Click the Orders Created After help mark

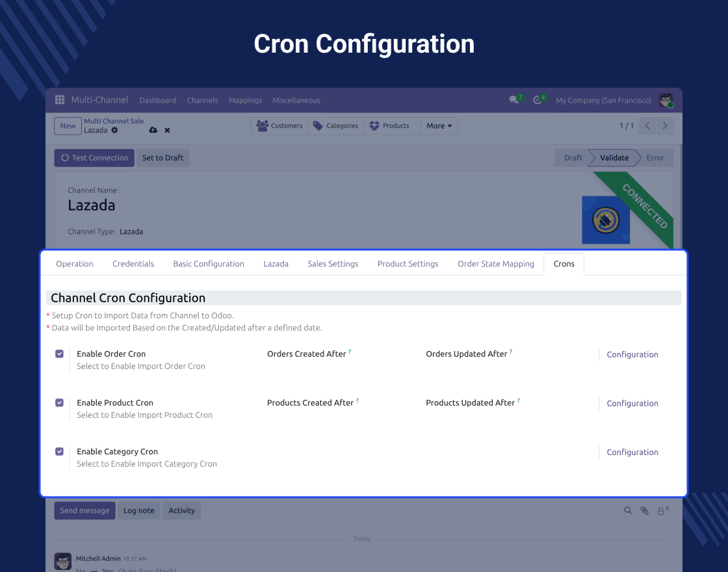350,352
